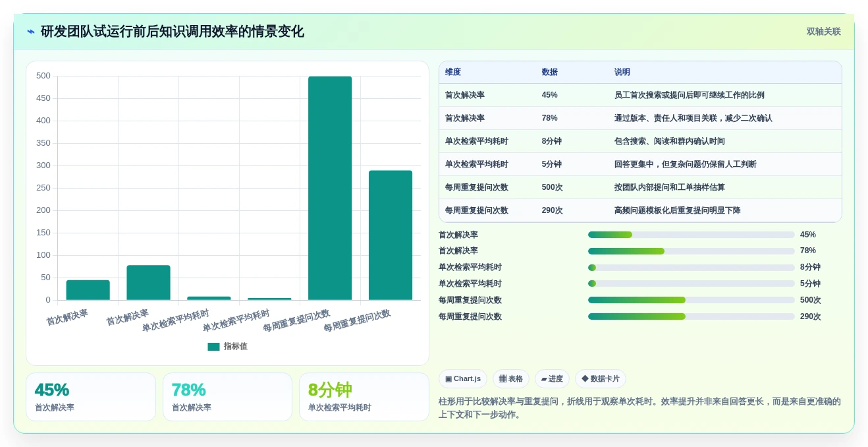Screen dimensions: 868x447
Task: Click the 说明 column header
Action: [622, 73]
